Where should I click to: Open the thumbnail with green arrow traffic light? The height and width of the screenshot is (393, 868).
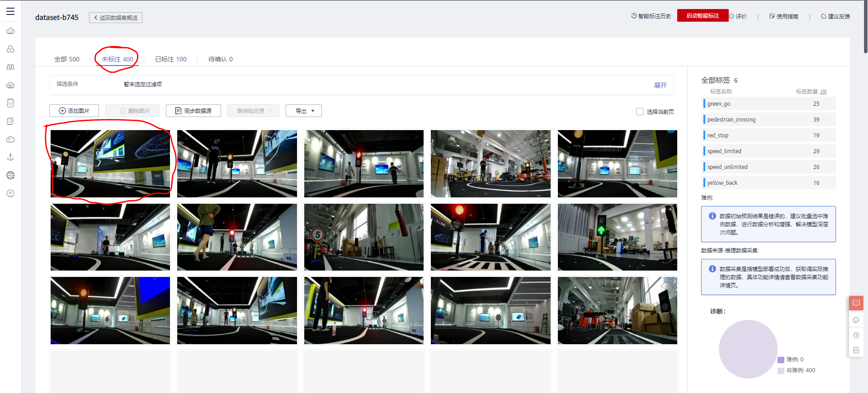coord(618,237)
